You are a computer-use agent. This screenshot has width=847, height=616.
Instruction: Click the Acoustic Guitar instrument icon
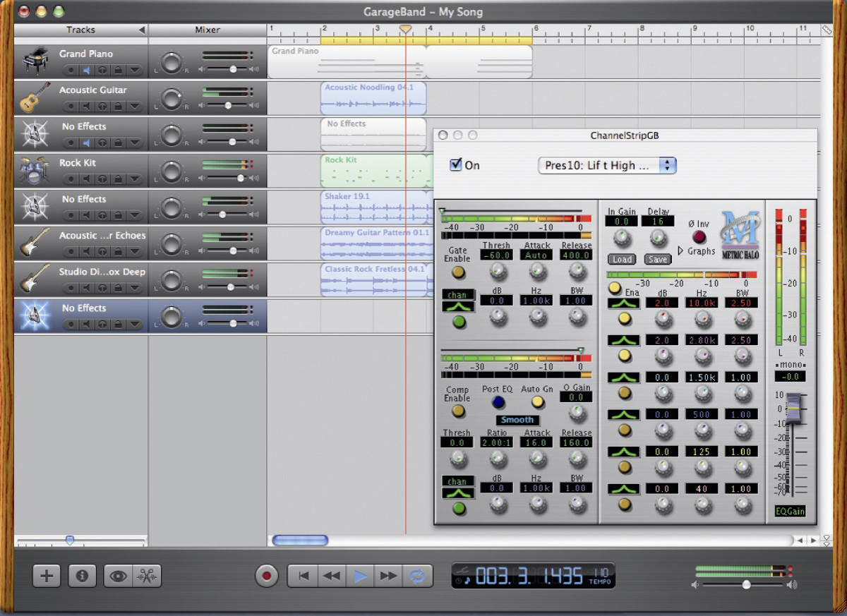pyautogui.click(x=35, y=97)
